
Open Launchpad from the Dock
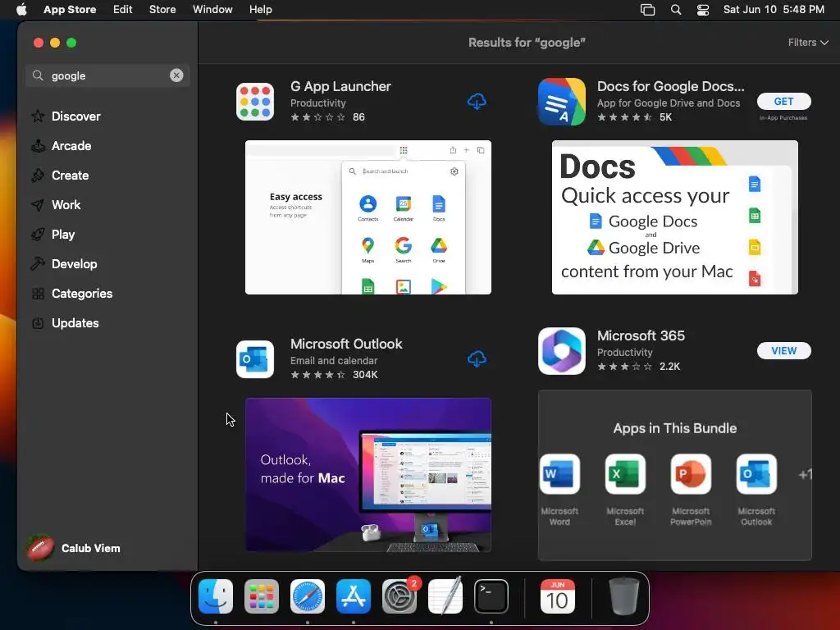262,596
